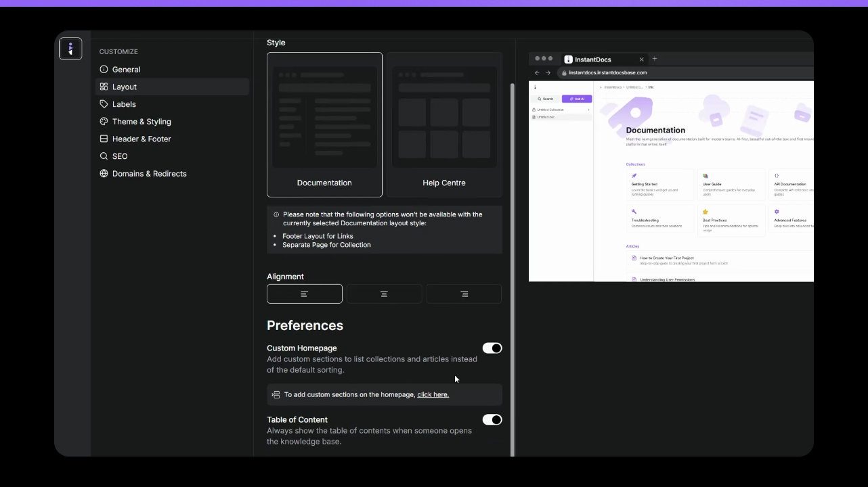868x487 pixels.
Task: Select the InstantDocs browser tab in preview
Action: 604,60
